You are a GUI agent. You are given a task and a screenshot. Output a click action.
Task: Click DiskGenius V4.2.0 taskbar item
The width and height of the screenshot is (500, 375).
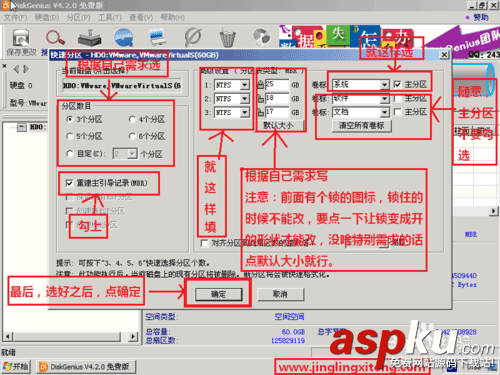click(x=86, y=367)
